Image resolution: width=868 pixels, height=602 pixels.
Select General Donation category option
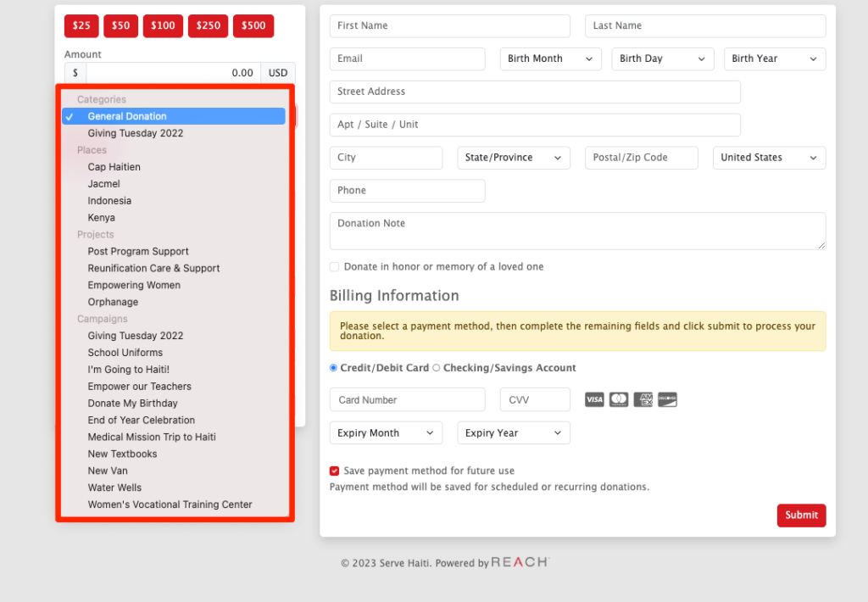(174, 116)
